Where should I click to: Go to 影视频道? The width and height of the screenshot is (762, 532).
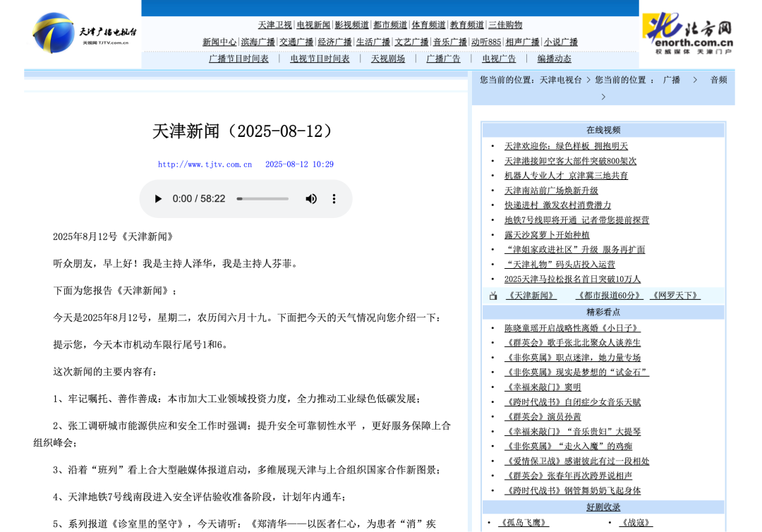click(x=352, y=25)
